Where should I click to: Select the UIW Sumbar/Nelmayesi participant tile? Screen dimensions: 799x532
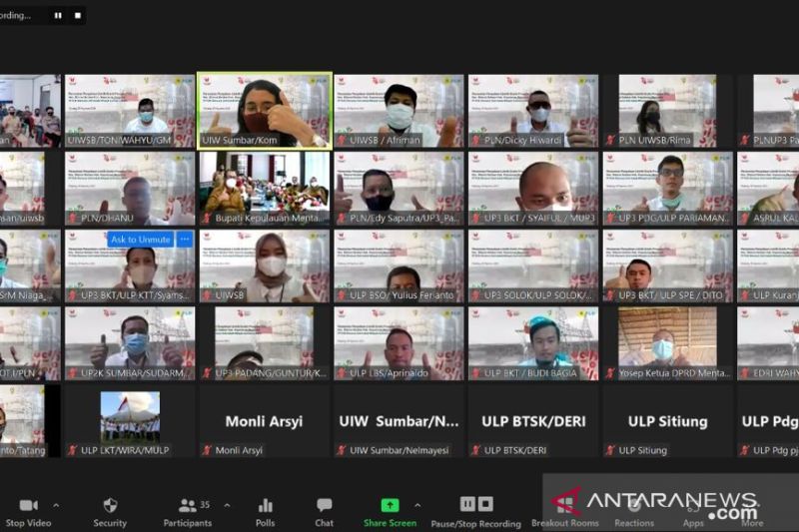coord(399,420)
